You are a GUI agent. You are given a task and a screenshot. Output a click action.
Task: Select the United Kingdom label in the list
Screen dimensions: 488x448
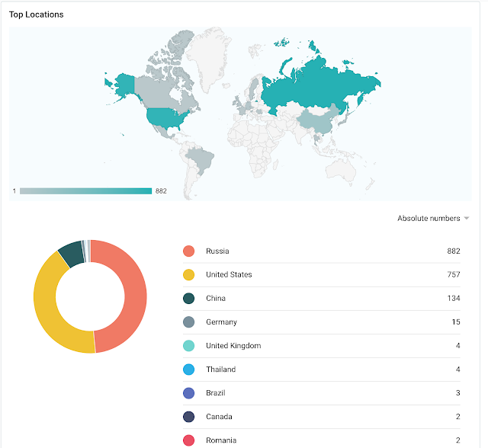pyautogui.click(x=233, y=346)
